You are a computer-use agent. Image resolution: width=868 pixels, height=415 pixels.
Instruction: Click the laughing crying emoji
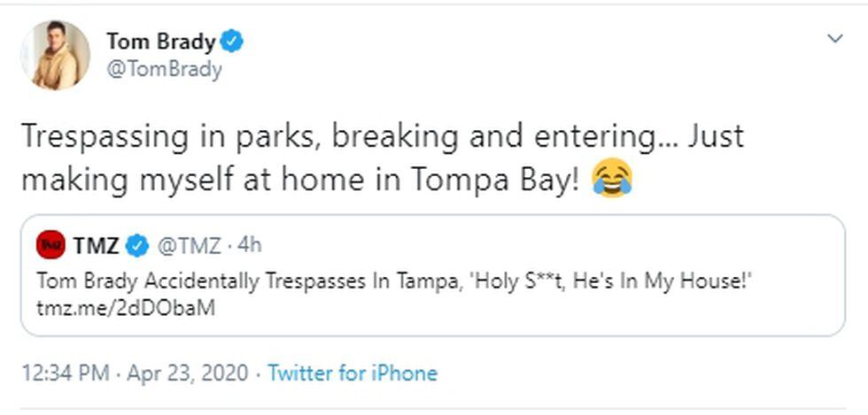click(613, 180)
